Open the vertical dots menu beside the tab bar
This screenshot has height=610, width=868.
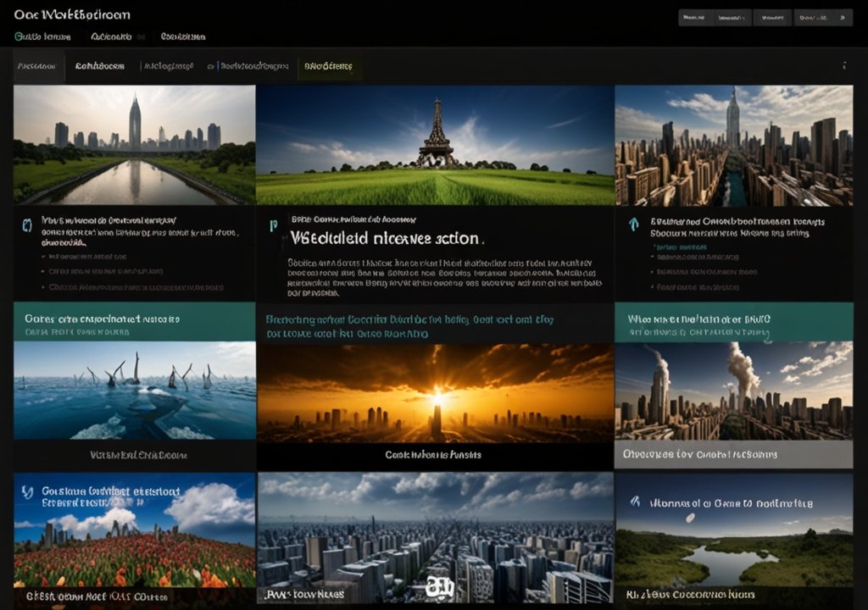pyautogui.click(x=844, y=65)
